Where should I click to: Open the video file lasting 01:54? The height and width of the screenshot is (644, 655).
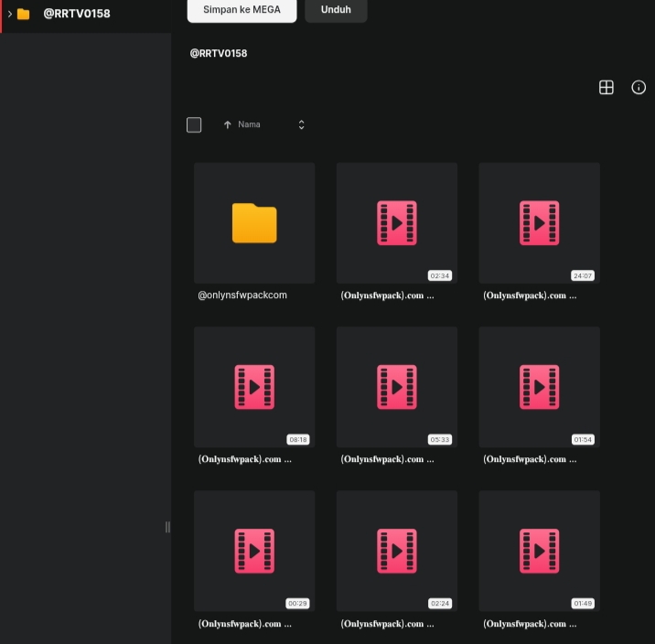tap(539, 387)
